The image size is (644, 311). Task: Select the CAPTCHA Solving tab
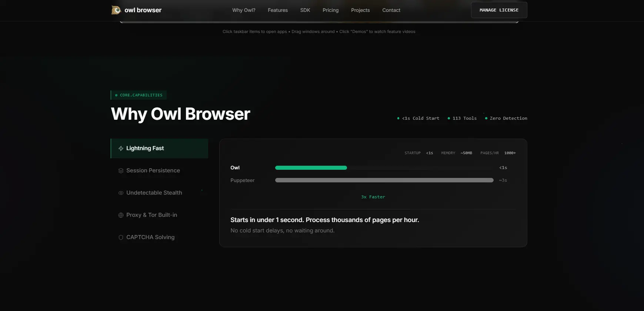coord(159,237)
